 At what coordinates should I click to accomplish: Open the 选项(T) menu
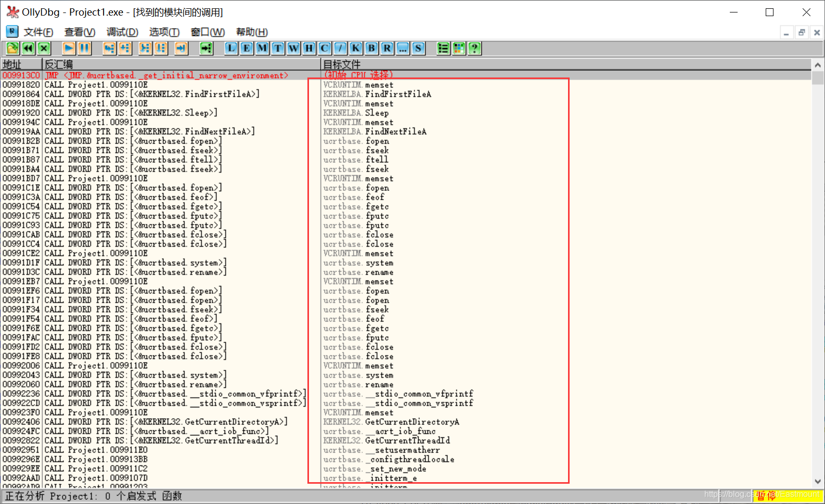pos(164,32)
